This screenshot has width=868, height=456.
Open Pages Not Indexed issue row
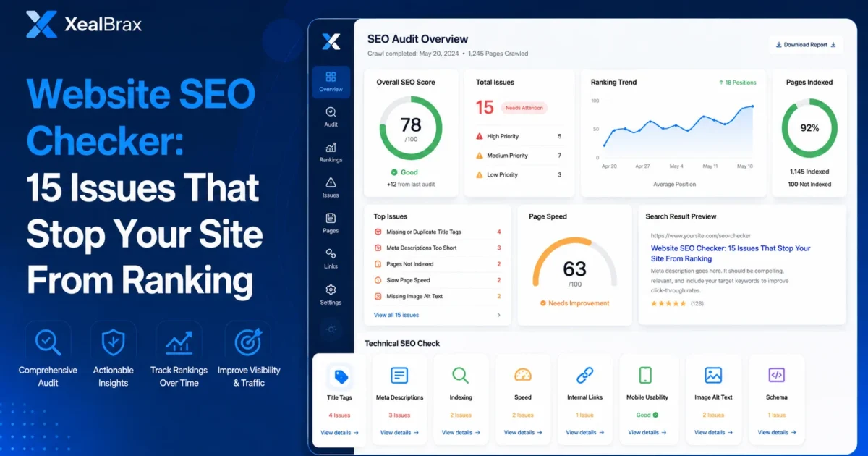438,264
